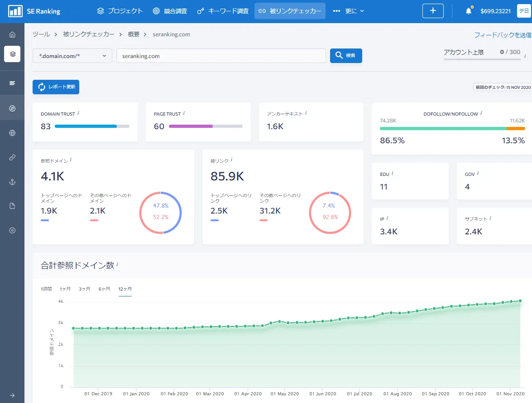Open the anchor icon in sidebar
This screenshot has width=532, height=403.
click(12, 182)
